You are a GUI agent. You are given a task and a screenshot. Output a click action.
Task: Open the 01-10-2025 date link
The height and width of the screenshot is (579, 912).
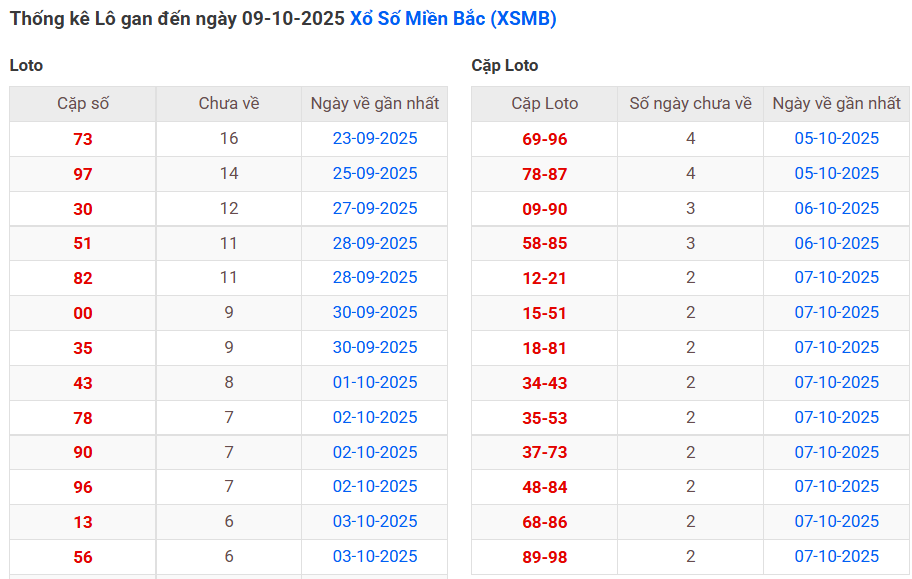pyautogui.click(x=375, y=382)
